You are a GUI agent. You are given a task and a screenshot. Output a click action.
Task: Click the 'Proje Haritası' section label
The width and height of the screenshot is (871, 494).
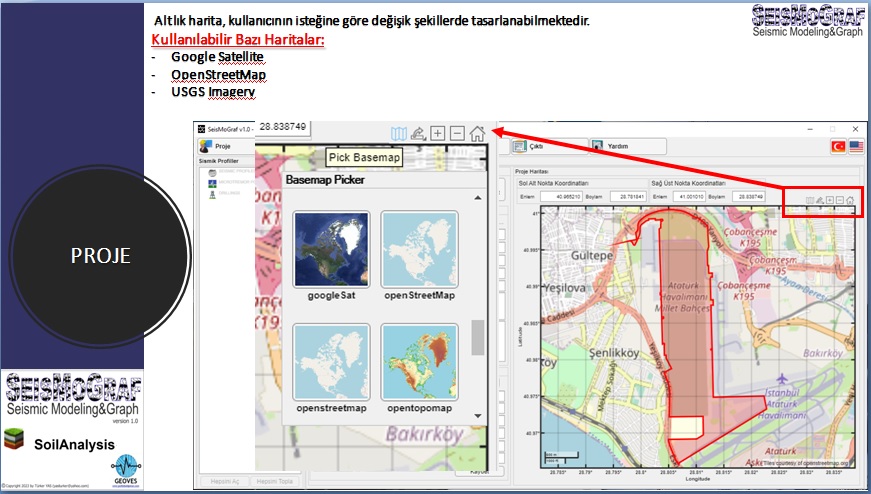[532, 172]
